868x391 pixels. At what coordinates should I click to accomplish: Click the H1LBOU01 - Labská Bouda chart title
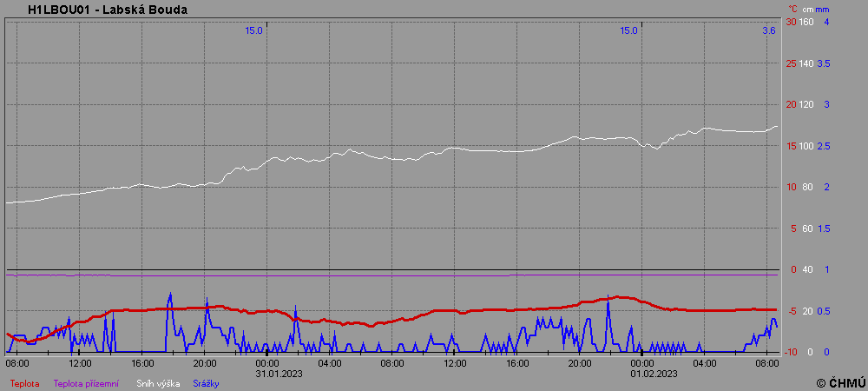tap(108, 10)
